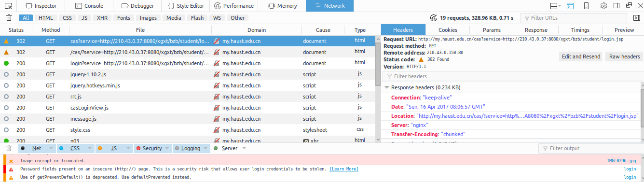Open the Style Editor tab
Screen dimensions: 644x183
tap(186, 6)
